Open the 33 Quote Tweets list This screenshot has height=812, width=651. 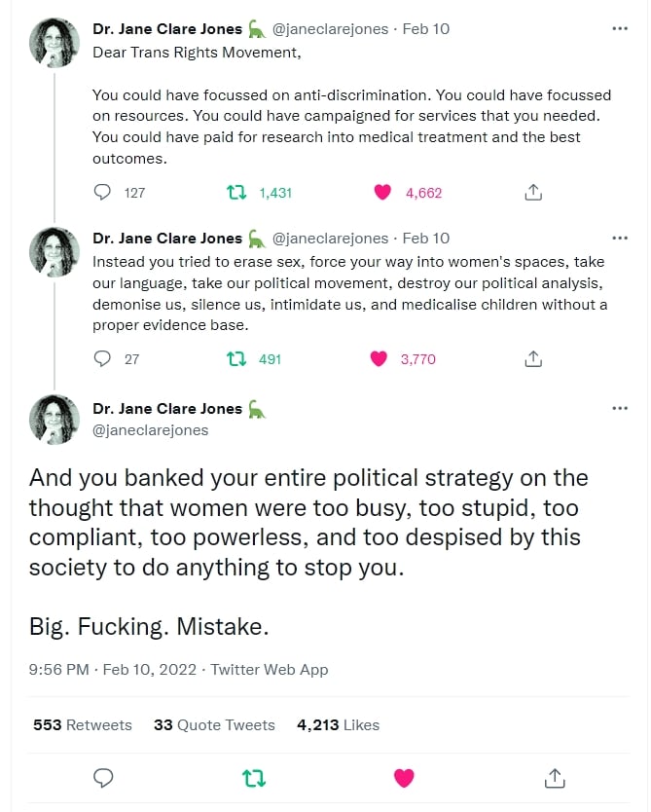213,724
